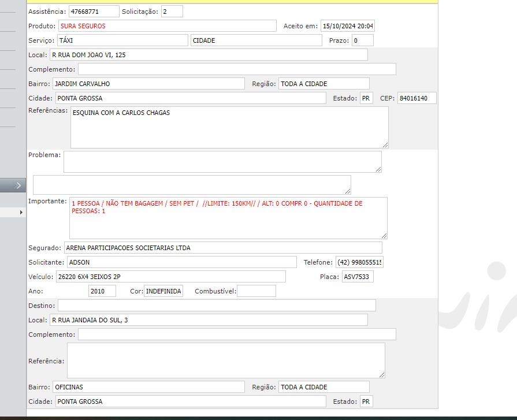517x420 pixels.
Task: Click the origin Cidade field PONTA GROSSA
Action: coord(191,98)
